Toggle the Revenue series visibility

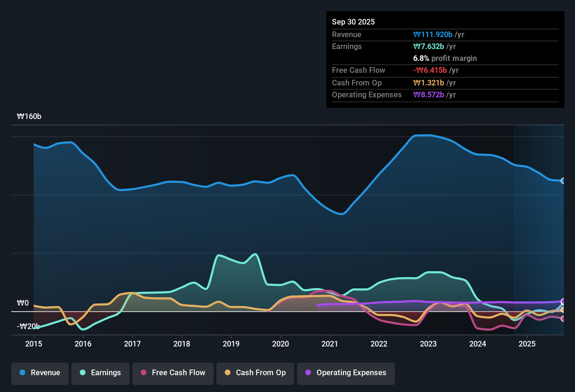[x=40, y=373]
